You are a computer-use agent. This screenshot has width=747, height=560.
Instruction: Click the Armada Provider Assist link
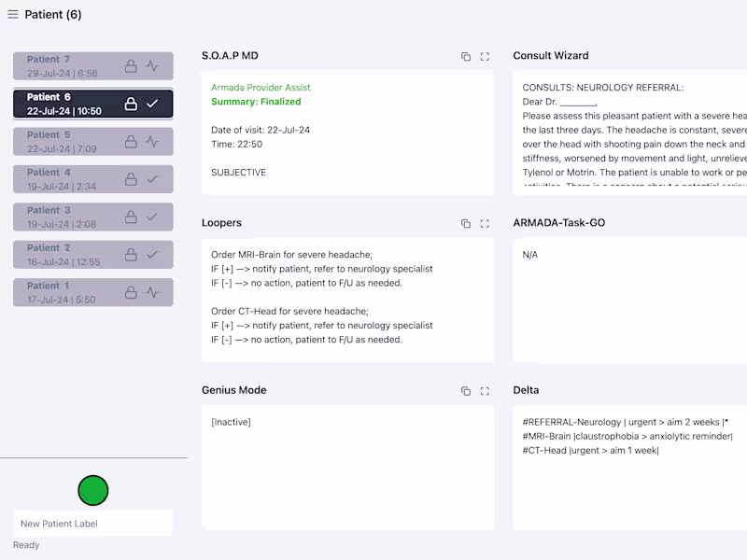pos(261,88)
